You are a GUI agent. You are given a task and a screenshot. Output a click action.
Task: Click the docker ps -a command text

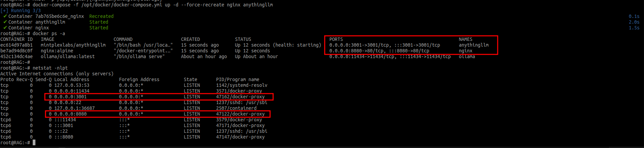[49, 33]
